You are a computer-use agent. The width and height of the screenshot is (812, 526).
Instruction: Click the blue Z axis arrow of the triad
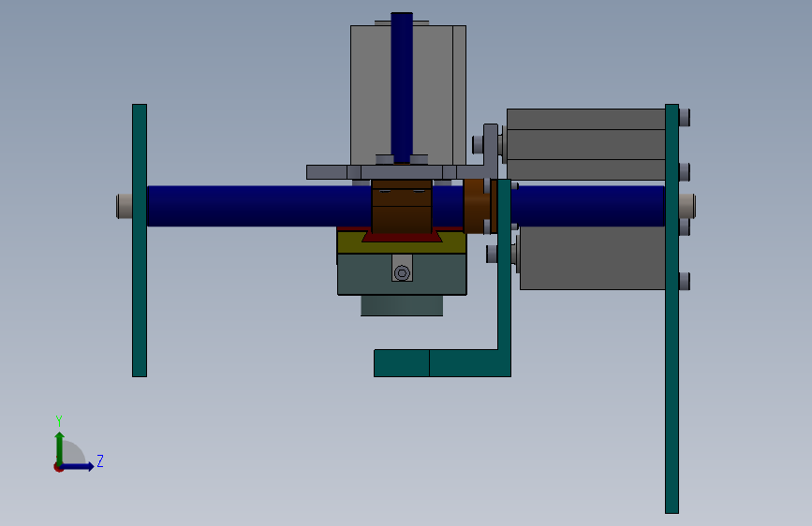[78, 466]
